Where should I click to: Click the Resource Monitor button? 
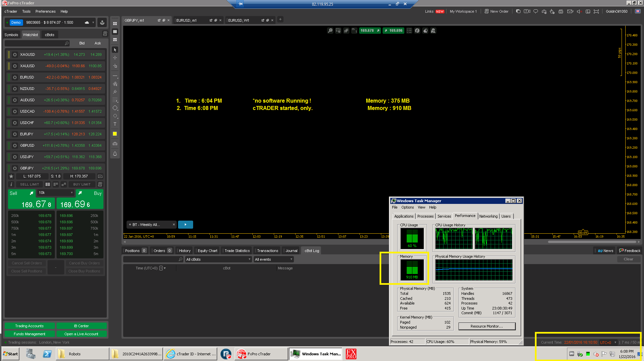click(487, 326)
